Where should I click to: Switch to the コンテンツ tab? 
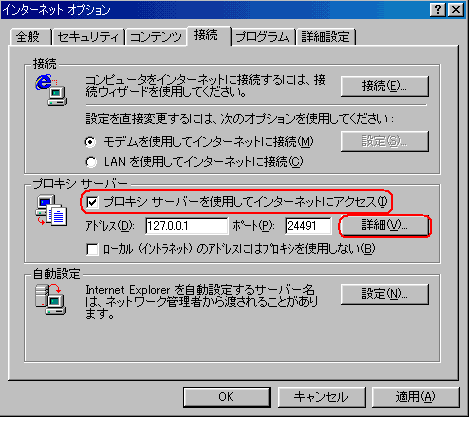click(x=156, y=37)
